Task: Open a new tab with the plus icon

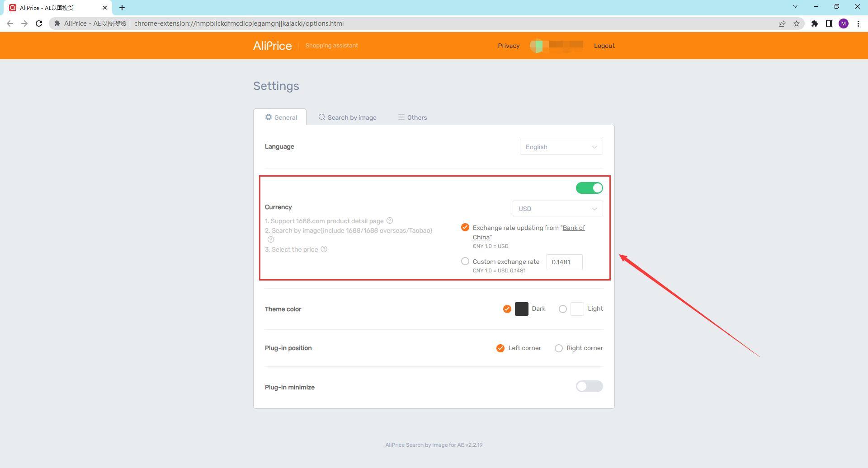Action: (122, 8)
